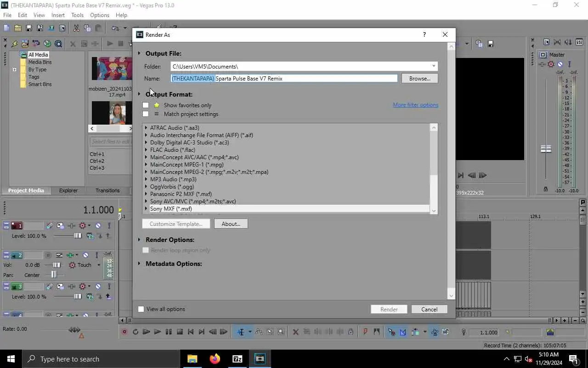Click the Copy icon in main toolbar
This screenshot has height=368, width=588.
(x=87, y=28)
